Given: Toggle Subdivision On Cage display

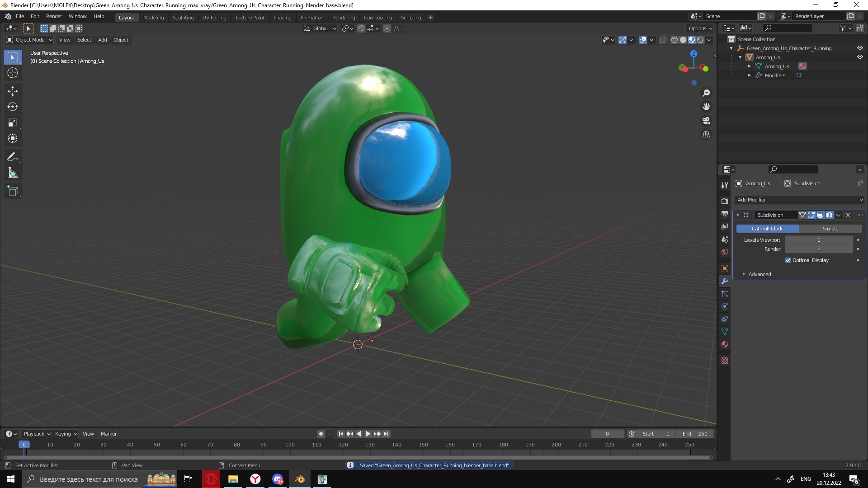Looking at the screenshot, I should point(802,215).
